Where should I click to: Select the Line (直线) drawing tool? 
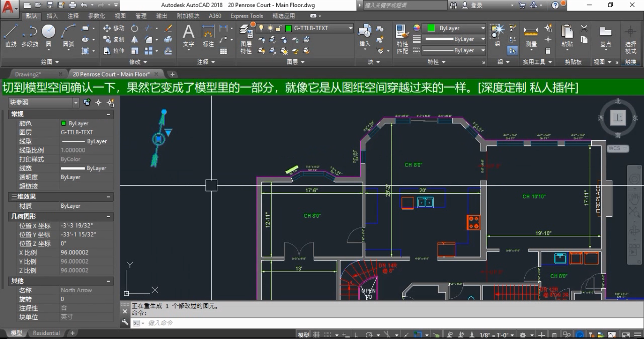(x=11, y=35)
